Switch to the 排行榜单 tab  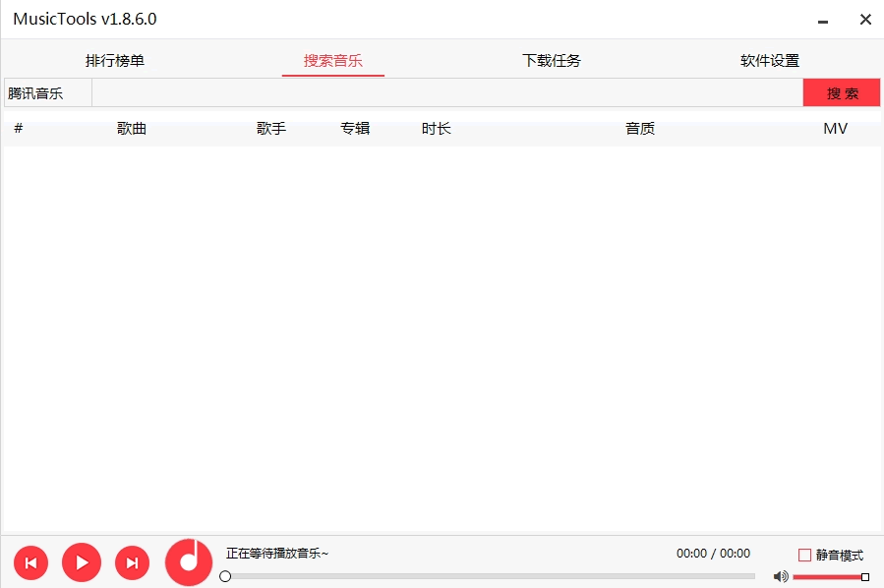pos(115,61)
